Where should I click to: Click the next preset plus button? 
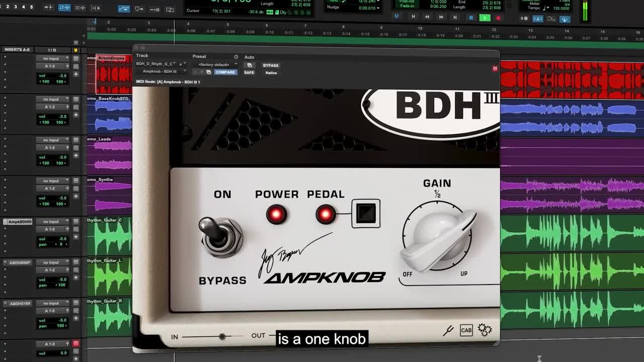[202, 72]
